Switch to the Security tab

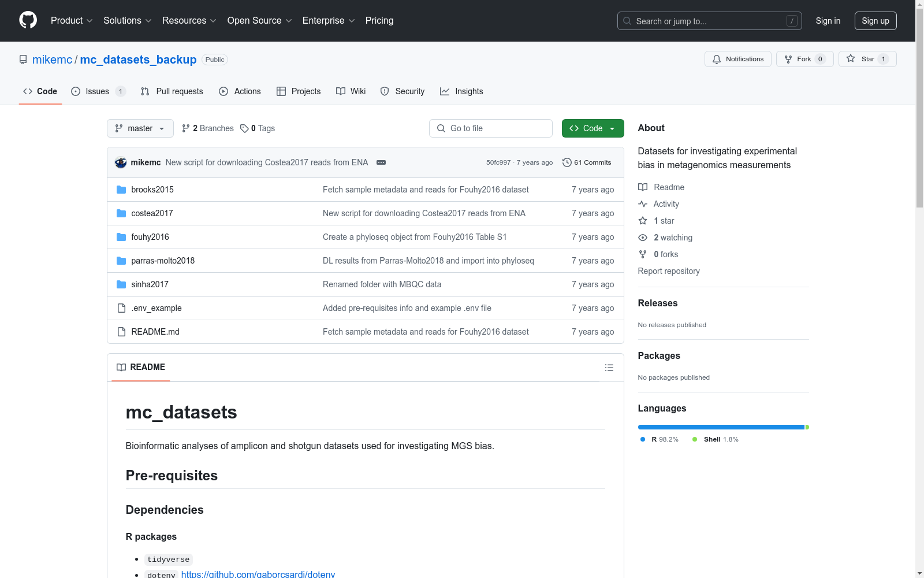(x=403, y=91)
